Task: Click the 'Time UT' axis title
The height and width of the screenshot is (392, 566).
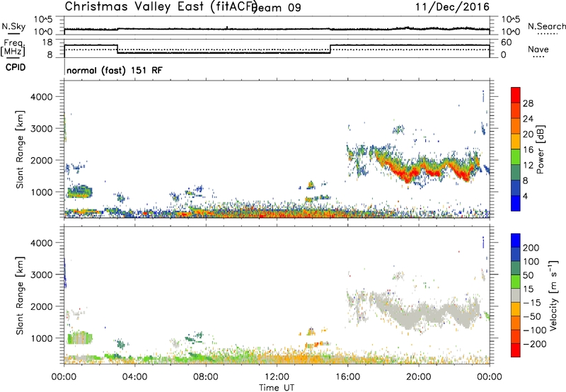Action: click(x=277, y=388)
